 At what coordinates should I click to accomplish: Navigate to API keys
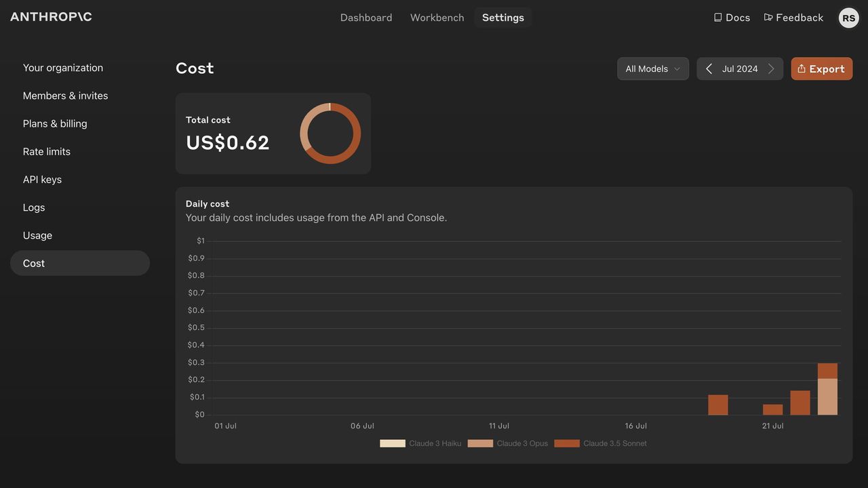point(42,180)
